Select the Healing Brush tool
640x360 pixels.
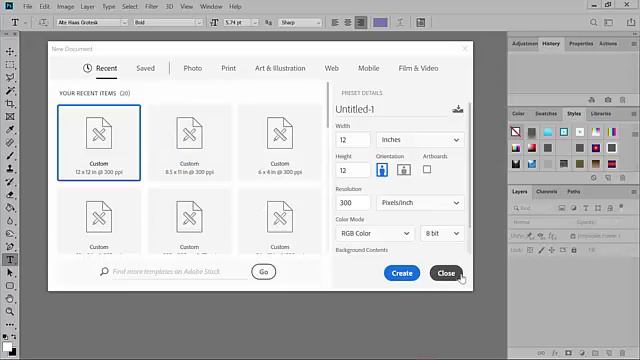(10, 143)
